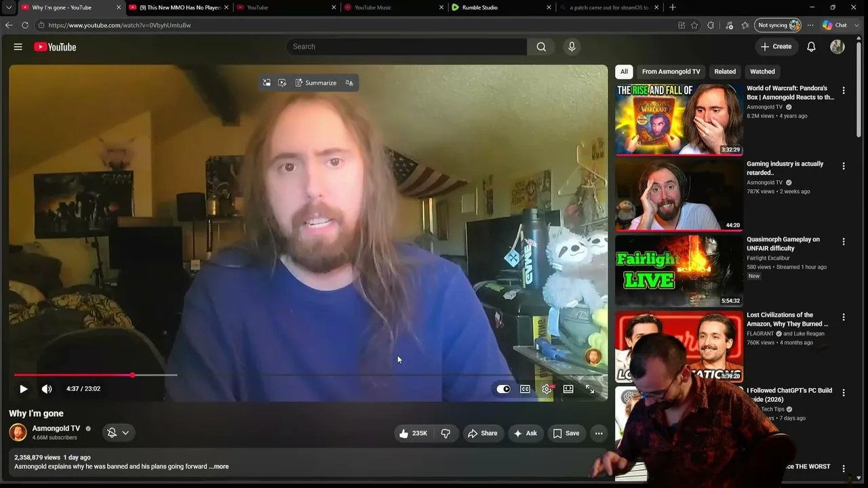Open the Pandora's Box video thumbnail

[x=679, y=119]
